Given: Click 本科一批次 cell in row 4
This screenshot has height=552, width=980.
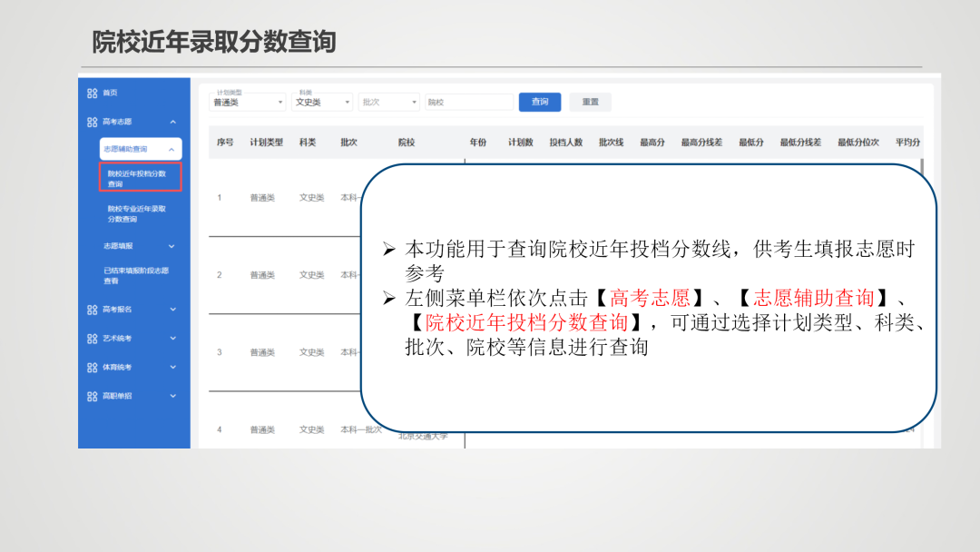Looking at the screenshot, I should coord(361,430).
